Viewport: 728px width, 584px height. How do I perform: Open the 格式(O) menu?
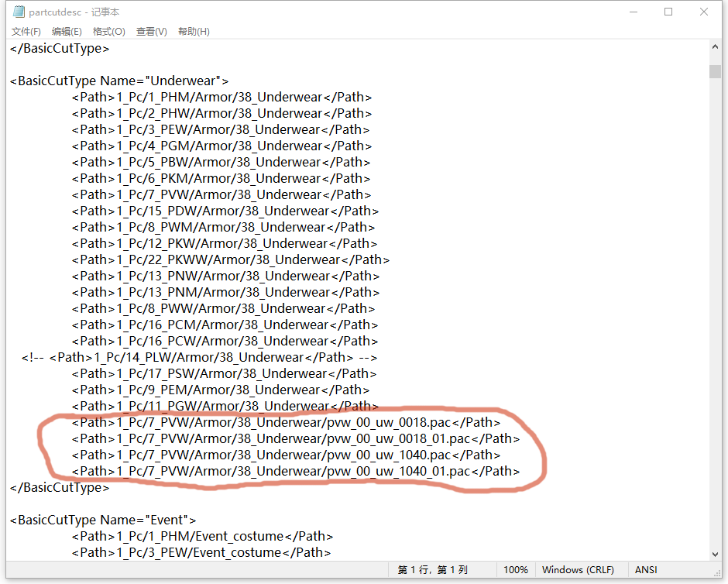(108, 32)
